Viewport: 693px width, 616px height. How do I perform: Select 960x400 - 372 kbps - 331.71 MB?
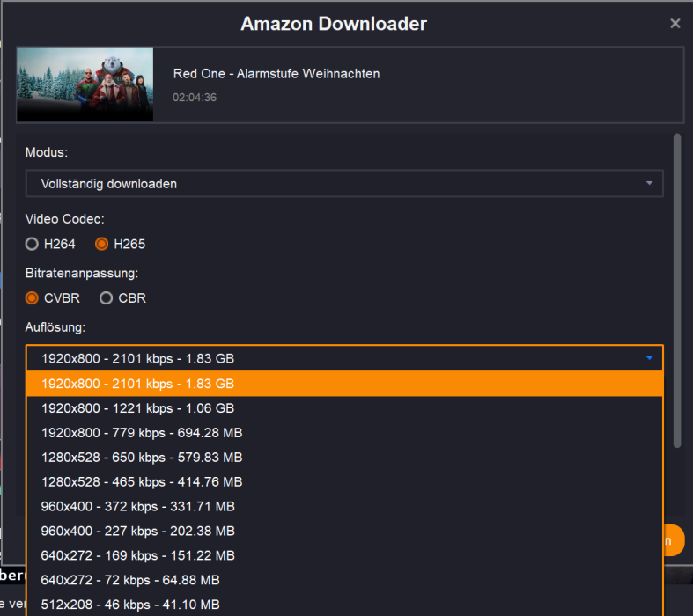(x=344, y=506)
